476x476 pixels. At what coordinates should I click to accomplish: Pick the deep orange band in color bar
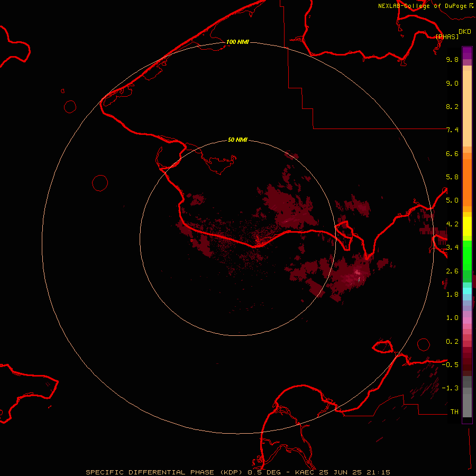(x=467, y=182)
